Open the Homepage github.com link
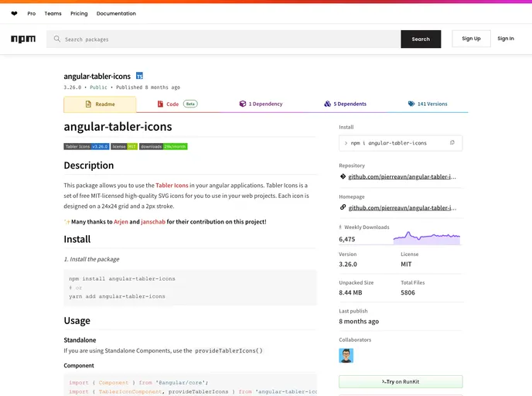Image resolution: width=532 pixels, height=396 pixels. click(402, 208)
